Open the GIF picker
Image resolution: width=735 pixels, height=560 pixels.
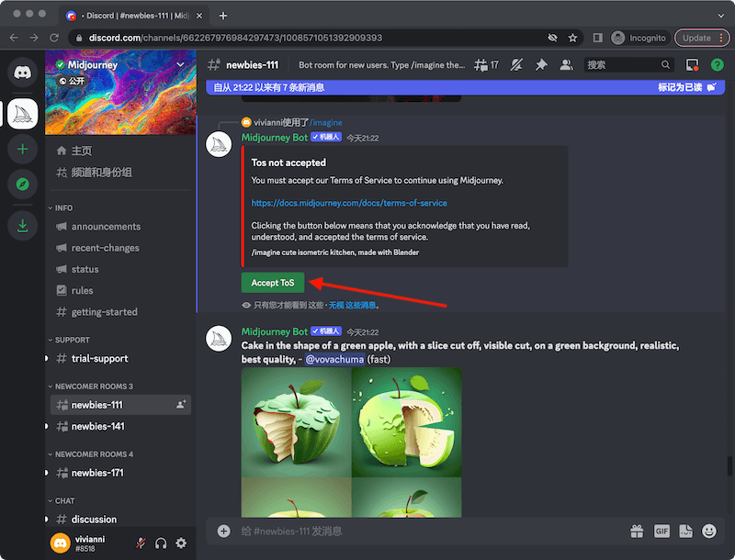point(661,531)
